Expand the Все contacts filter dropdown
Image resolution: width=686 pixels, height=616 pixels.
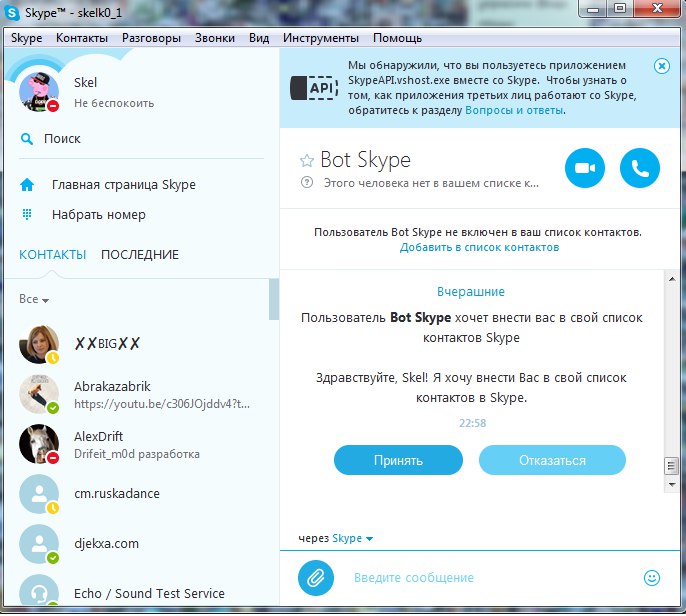pyautogui.click(x=34, y=299)
